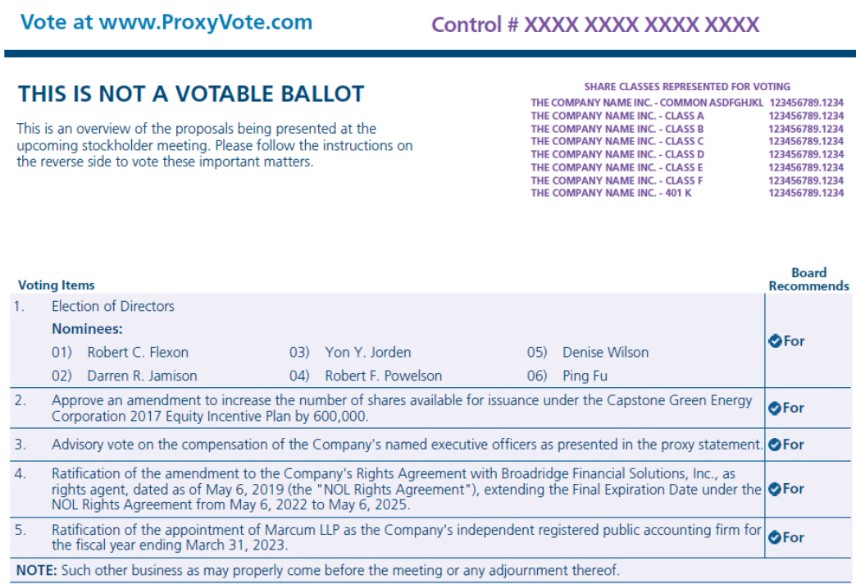Select nominee Darren R. Jamison

coord(142,376)
